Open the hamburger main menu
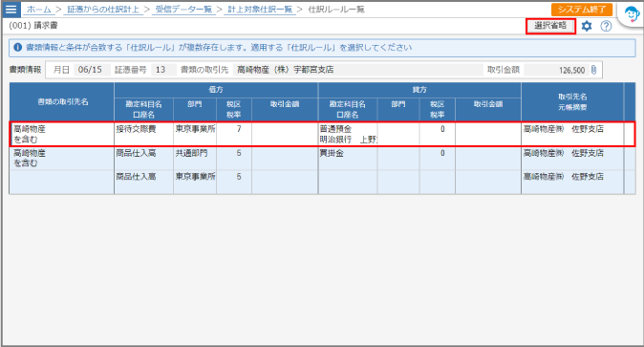This screenshot has height=347, width=644. 11,9
